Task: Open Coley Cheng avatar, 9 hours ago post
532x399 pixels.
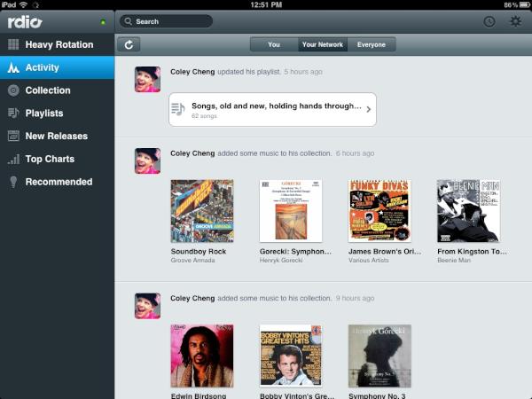Action: [x=147, y=306]
